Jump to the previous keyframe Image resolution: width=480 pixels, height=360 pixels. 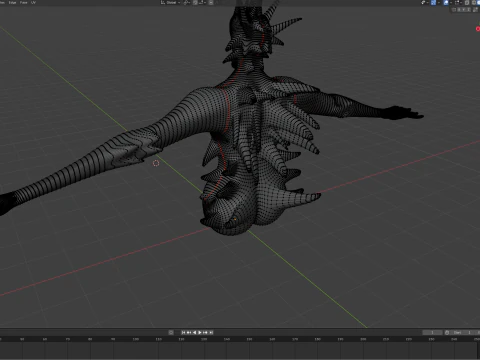click(189, 332)
